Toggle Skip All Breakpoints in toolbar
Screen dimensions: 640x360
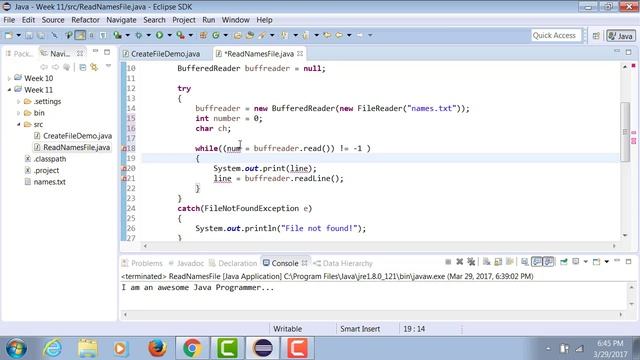coord(54,36)
